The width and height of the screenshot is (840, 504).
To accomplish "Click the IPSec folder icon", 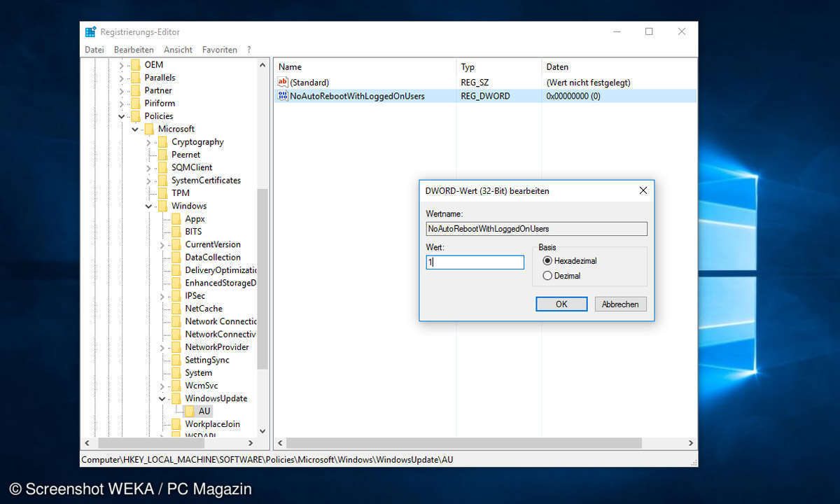I will 176,295.
